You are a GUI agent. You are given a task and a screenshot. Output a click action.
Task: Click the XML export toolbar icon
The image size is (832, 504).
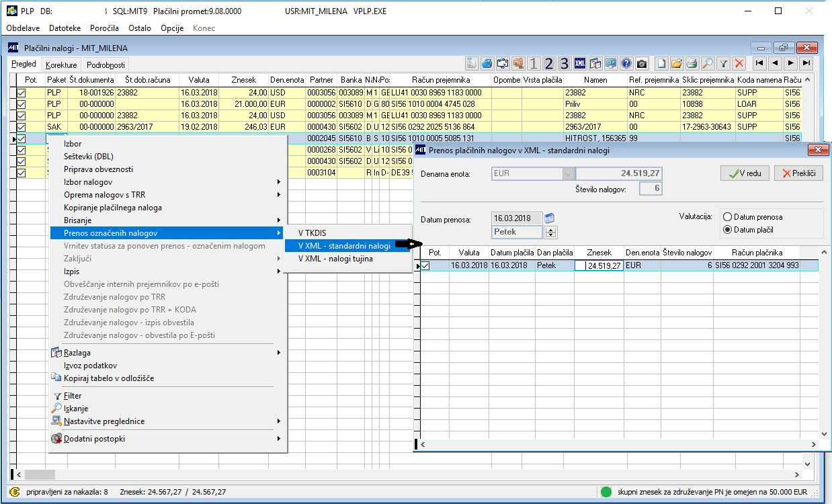point(580,64)
